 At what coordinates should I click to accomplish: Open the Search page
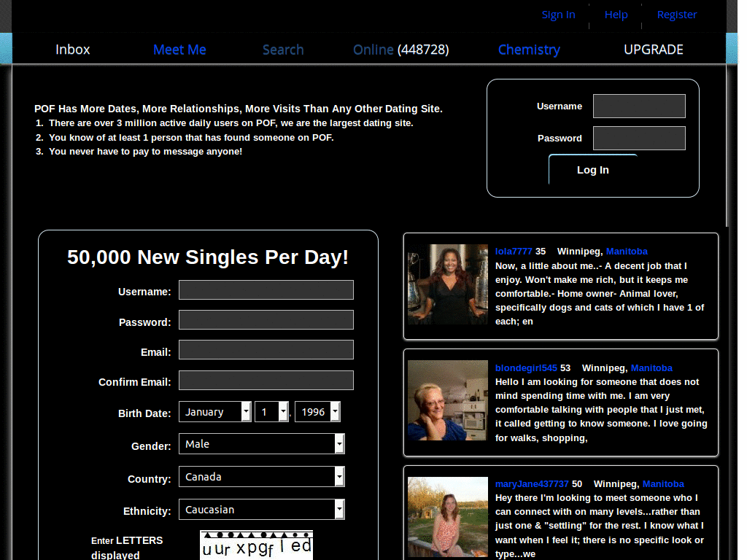tap(283, 50)
